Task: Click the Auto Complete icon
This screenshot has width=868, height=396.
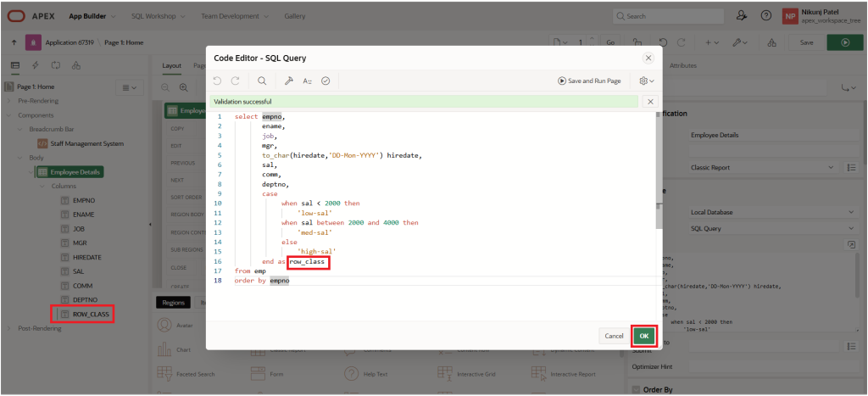Action: click(307, 81)
